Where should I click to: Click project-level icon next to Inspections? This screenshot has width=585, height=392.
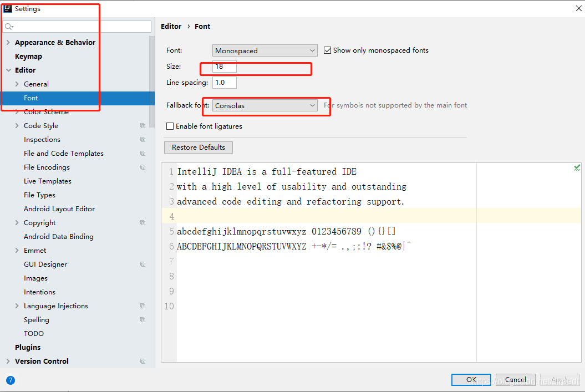point(143,140)
